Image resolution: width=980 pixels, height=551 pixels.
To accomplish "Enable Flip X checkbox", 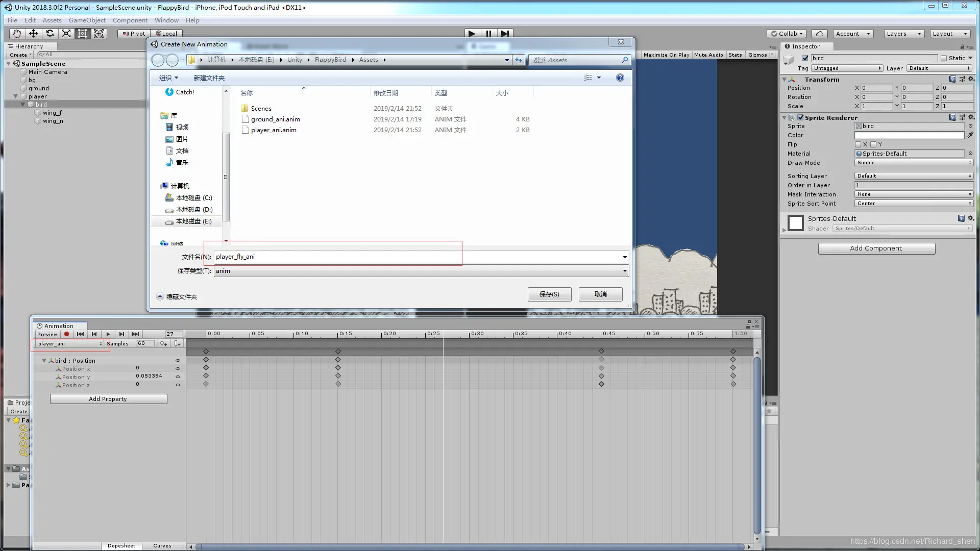I will [x=859, y=144].
